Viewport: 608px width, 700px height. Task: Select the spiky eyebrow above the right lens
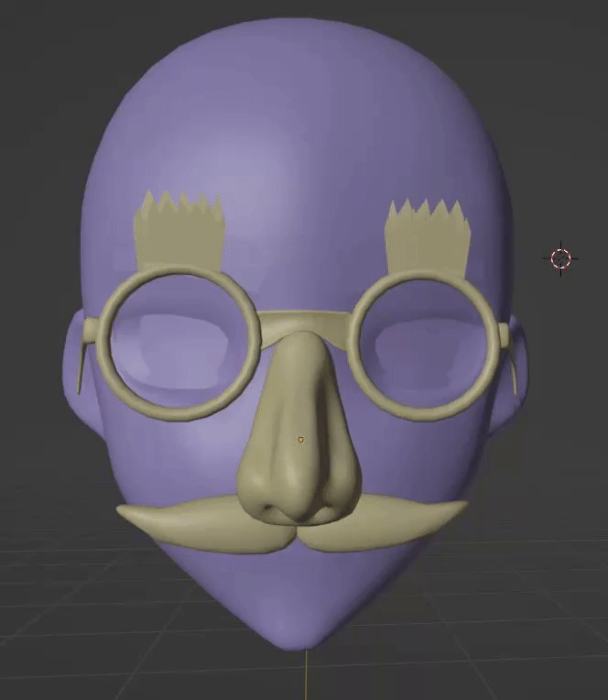[427, 239]
